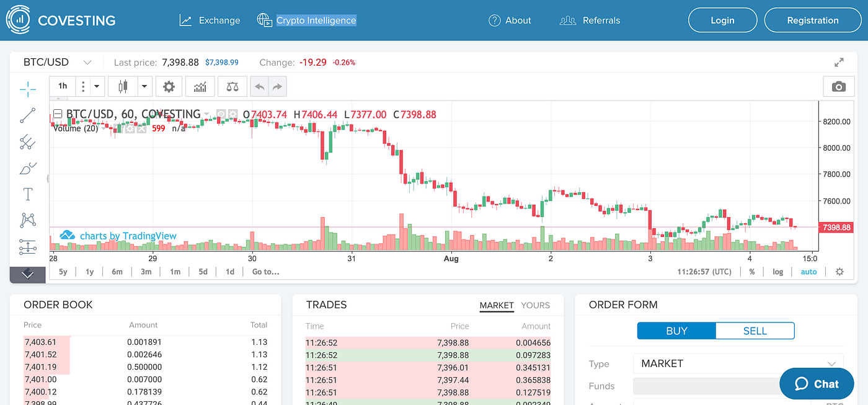
Task: Open more intervals dropdown arrow
Action: (97, 87)
